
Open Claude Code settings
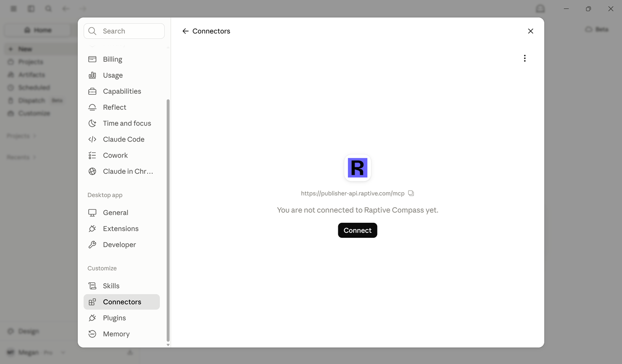click(x=121, y=139)
